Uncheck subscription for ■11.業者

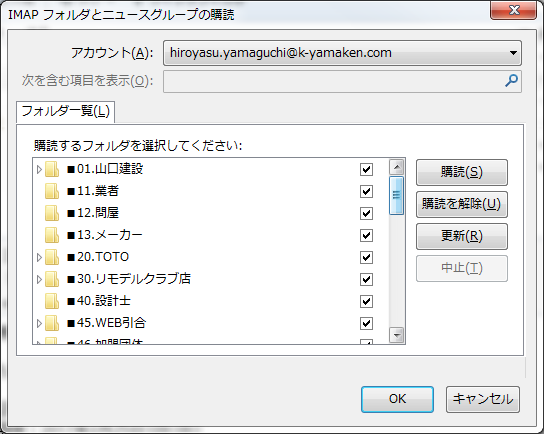click(x=366, y=192)
